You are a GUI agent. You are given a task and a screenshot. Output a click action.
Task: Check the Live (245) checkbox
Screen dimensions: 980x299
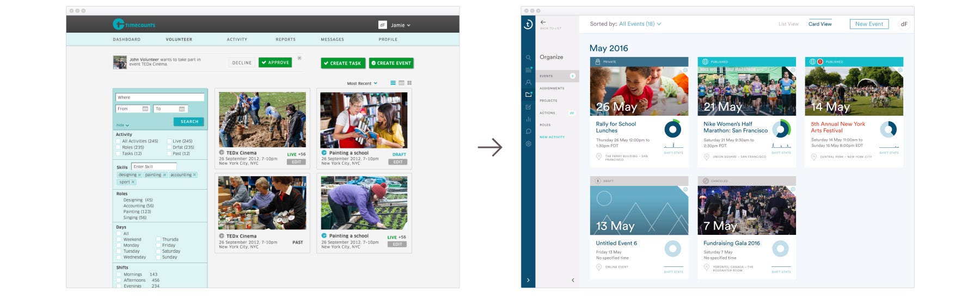tap(169, 141)
